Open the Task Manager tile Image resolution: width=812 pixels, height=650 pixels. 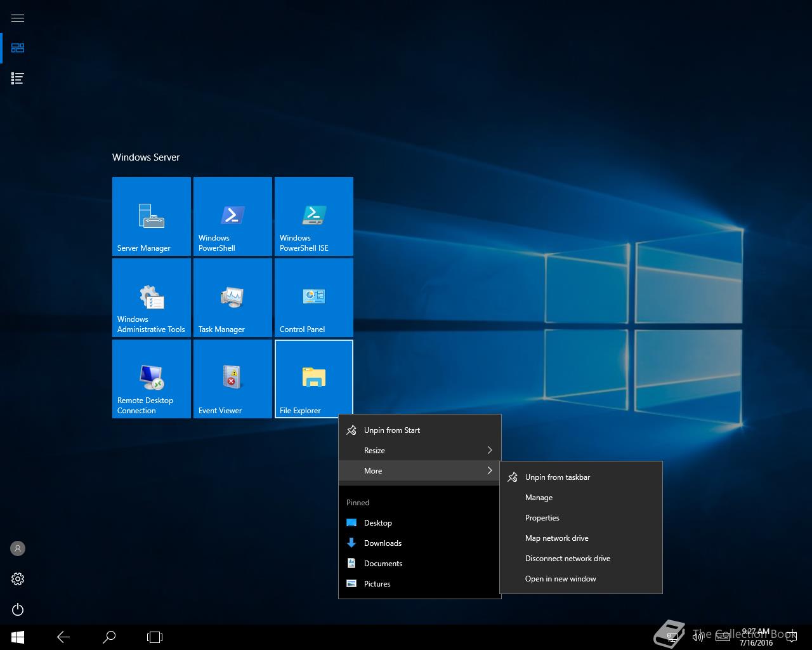tap(233, 298)
